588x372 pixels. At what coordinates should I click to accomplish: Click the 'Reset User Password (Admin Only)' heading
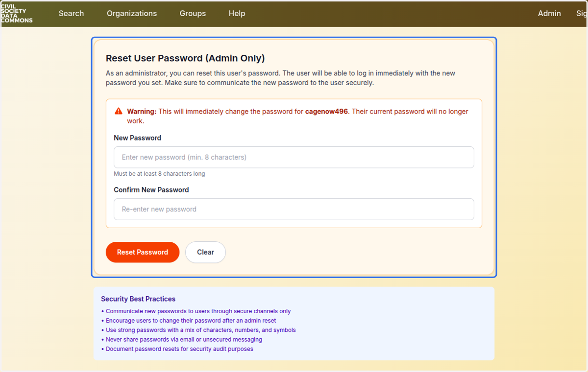[185, 58]
